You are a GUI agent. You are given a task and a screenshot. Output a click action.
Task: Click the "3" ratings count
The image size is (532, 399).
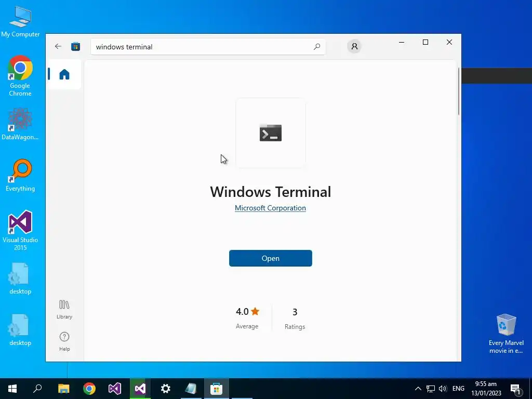[295, 312]
